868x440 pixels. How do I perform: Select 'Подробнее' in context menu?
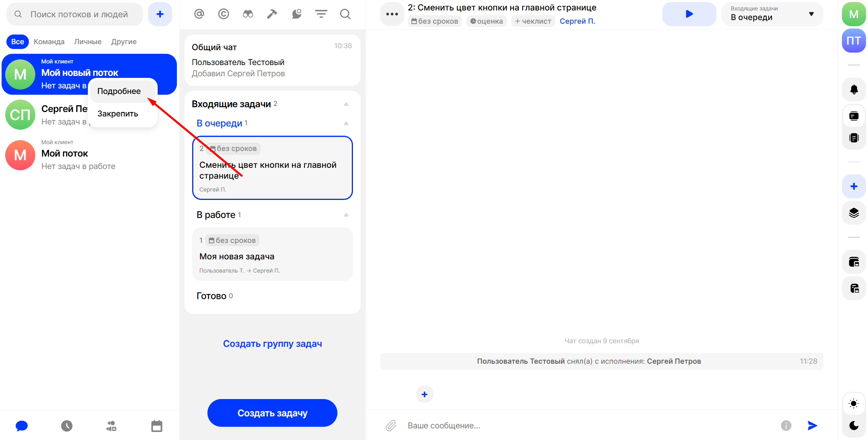point(119,91)
